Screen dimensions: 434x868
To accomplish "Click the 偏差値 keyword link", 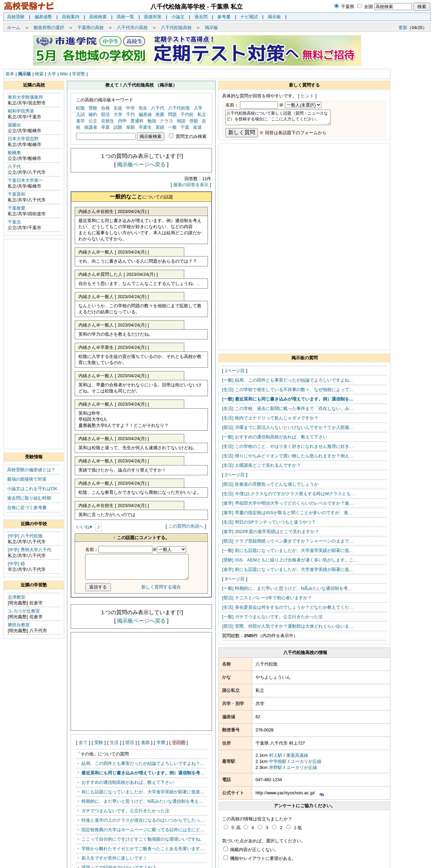I will pyautogui.click(x=145, y=115).
